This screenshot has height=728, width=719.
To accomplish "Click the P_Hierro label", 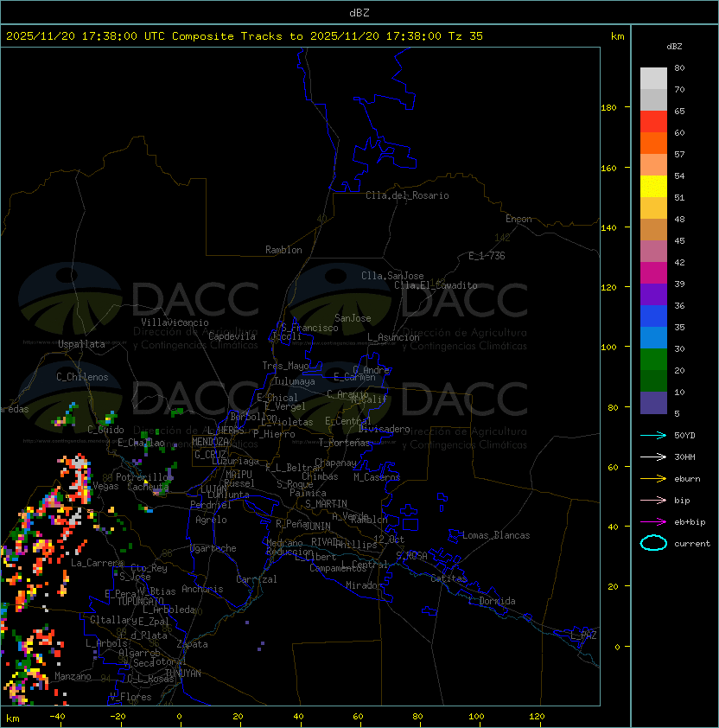I will click(274, 434).
